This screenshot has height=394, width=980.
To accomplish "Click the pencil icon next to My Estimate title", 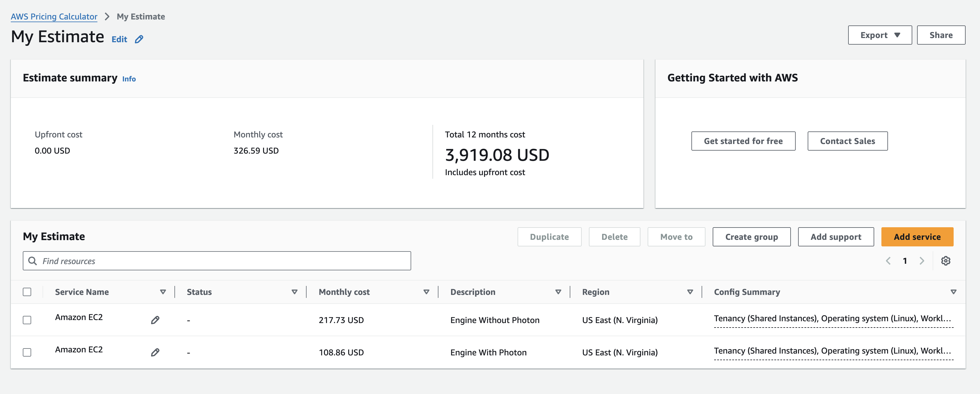I will pos(139,39).
